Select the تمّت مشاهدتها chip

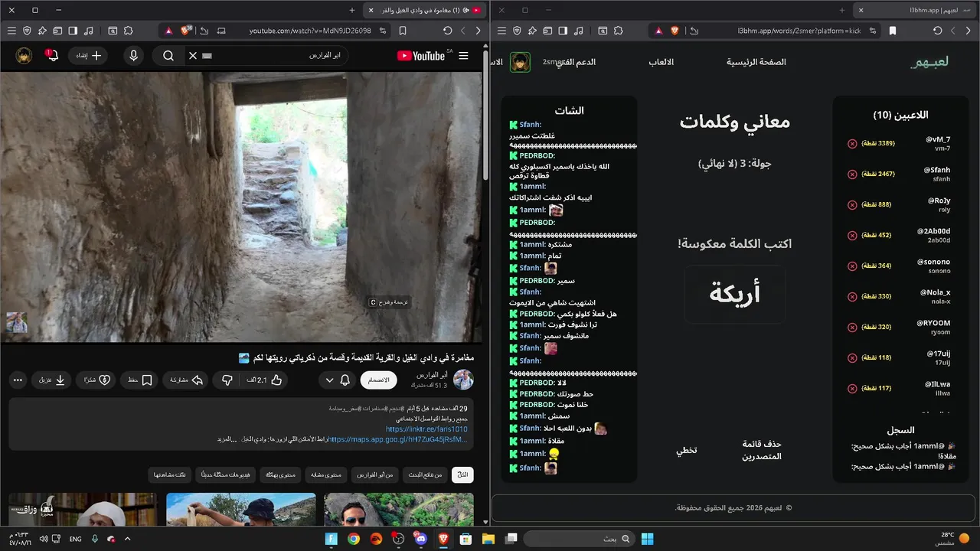[x=170, y=475]
